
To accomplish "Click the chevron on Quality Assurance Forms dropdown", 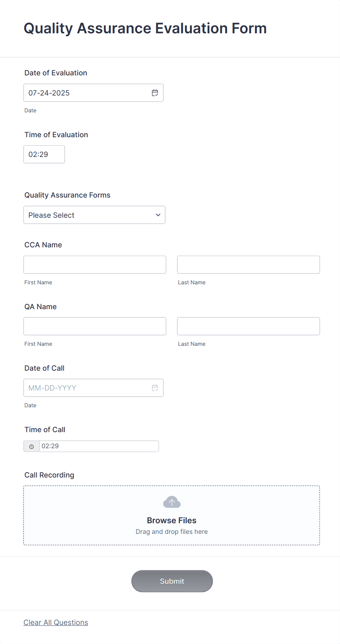I will pyautogui.click(x=158, y=215).
